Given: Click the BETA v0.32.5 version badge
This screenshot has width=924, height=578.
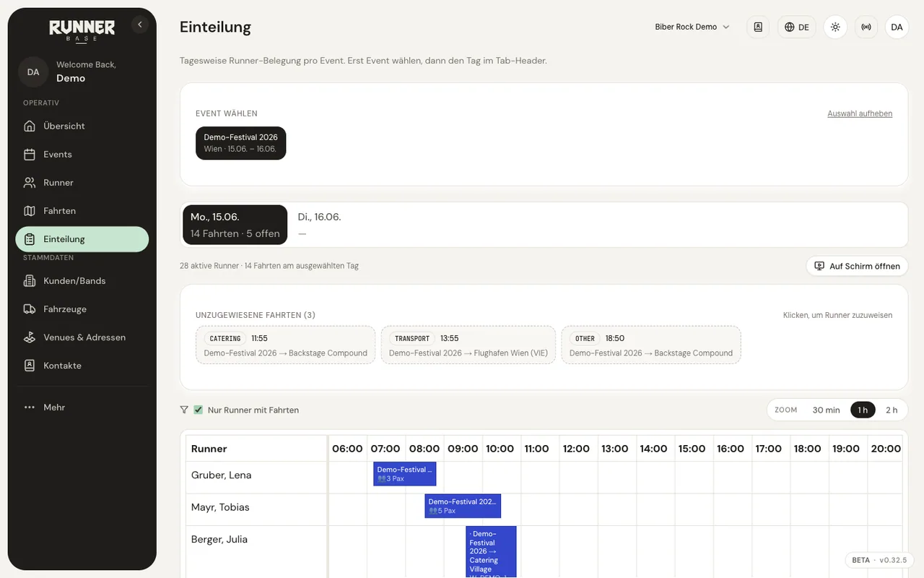Looking at the screenshot, I should click(x=879, y=560).
